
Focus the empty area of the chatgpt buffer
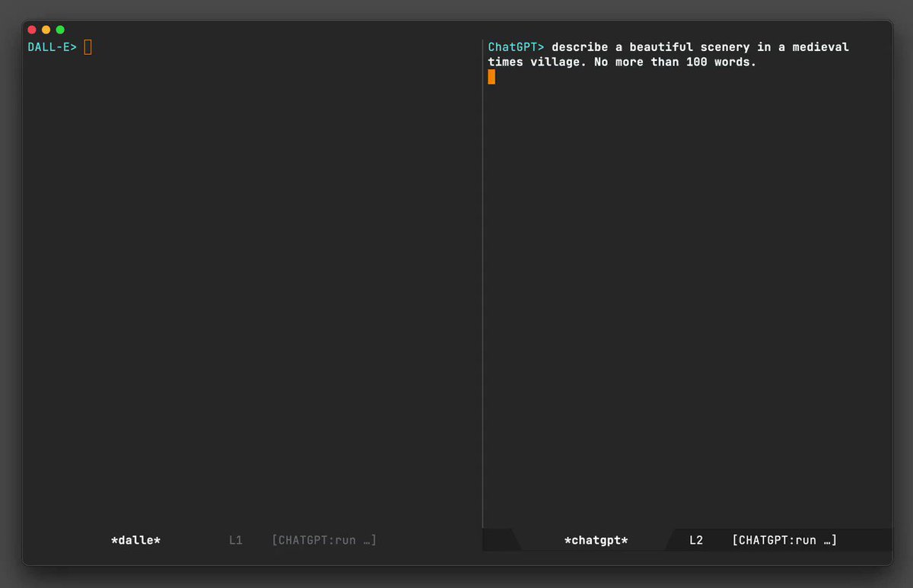[689, 304]
